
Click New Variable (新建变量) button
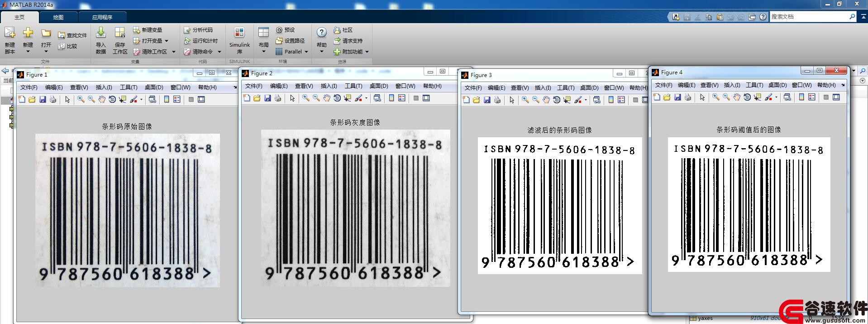click(148, 30)
